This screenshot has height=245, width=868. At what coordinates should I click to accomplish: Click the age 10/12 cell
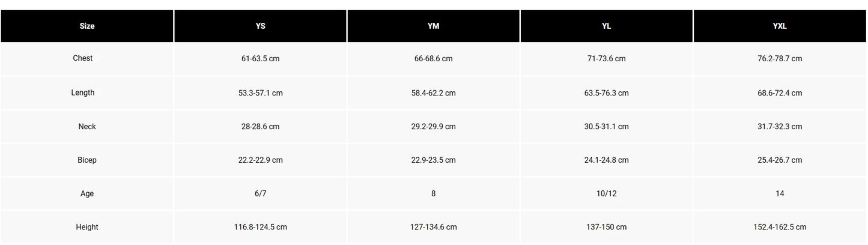point(606,194)
